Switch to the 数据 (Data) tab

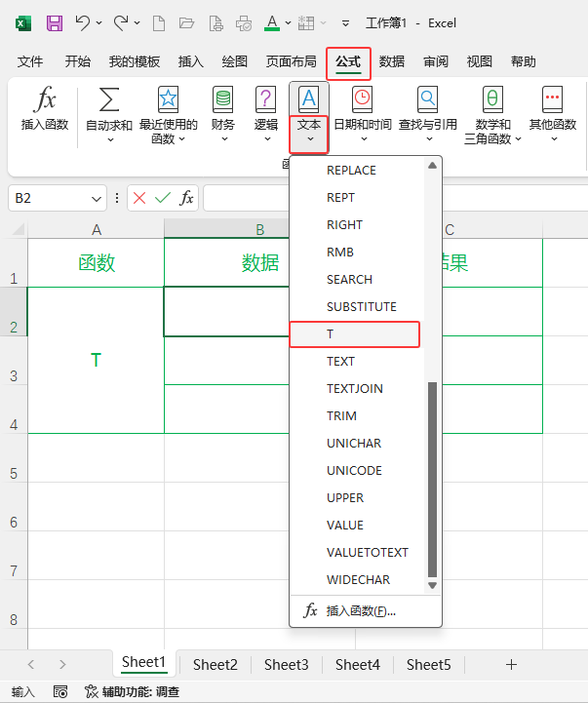(x=392, y=61)
